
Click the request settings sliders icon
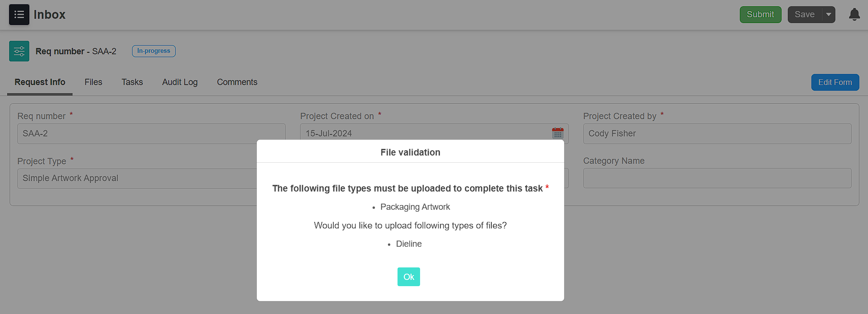point(19,51)
